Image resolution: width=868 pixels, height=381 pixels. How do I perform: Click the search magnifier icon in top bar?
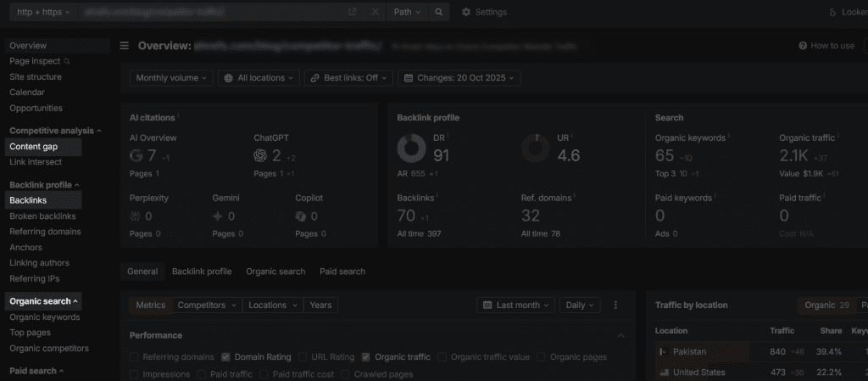[438, 12]
